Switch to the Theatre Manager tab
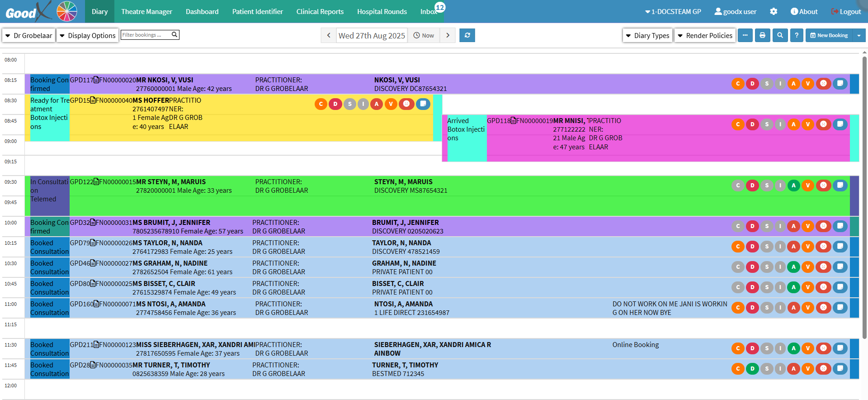 pos(146,11)
